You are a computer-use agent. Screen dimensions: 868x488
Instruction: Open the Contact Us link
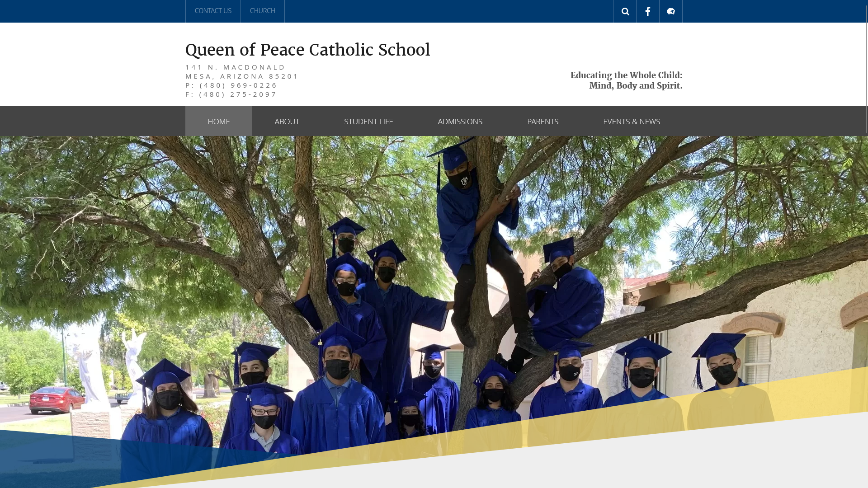[213, 11]
